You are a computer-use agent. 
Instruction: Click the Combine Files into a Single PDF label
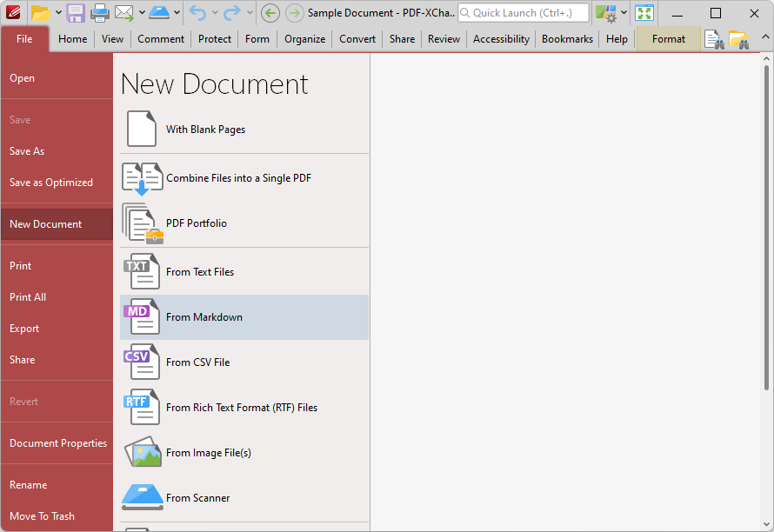pos(238,178)
